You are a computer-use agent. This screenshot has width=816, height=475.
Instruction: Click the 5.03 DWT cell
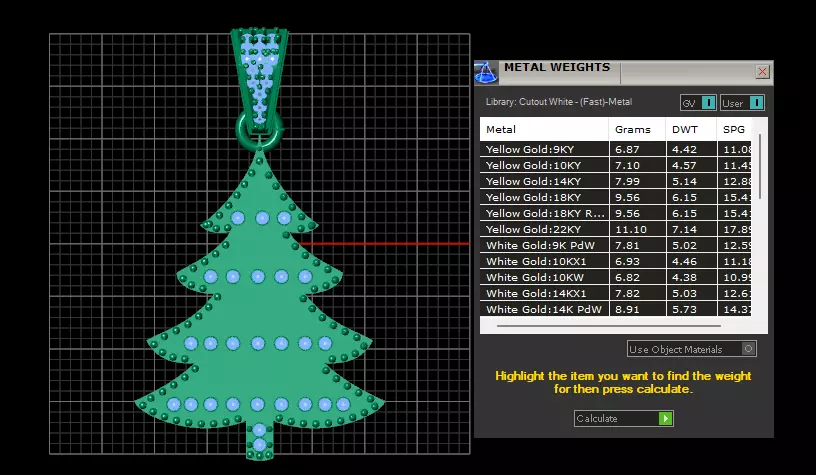click(691, 293)
